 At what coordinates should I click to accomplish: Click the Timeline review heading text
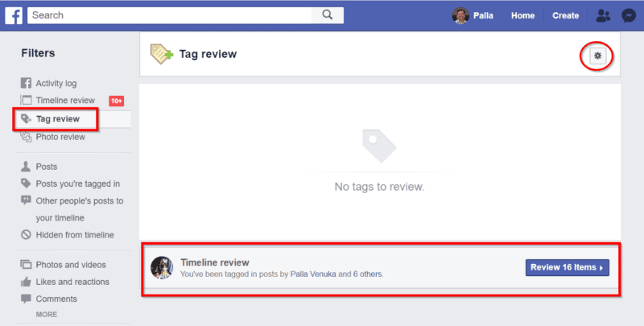(215, 262)
